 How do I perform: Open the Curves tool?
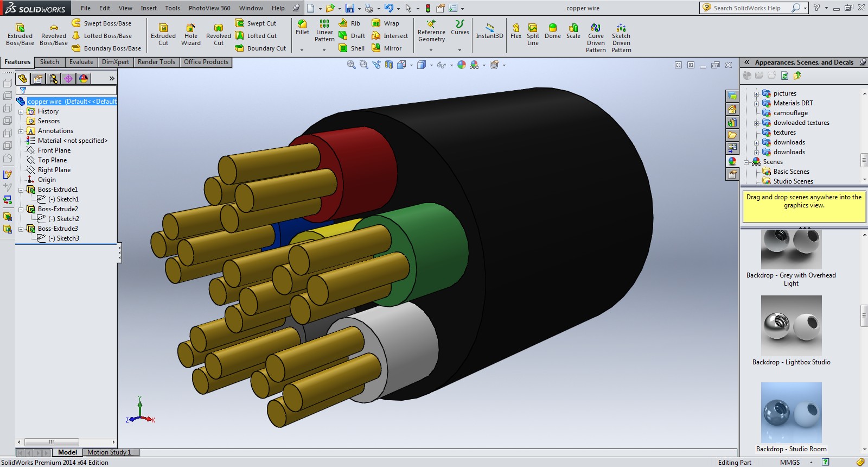click(459, 28)
